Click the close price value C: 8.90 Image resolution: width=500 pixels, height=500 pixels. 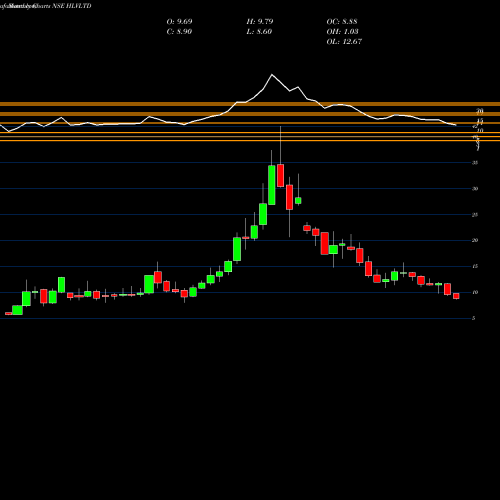pos(179,32)
